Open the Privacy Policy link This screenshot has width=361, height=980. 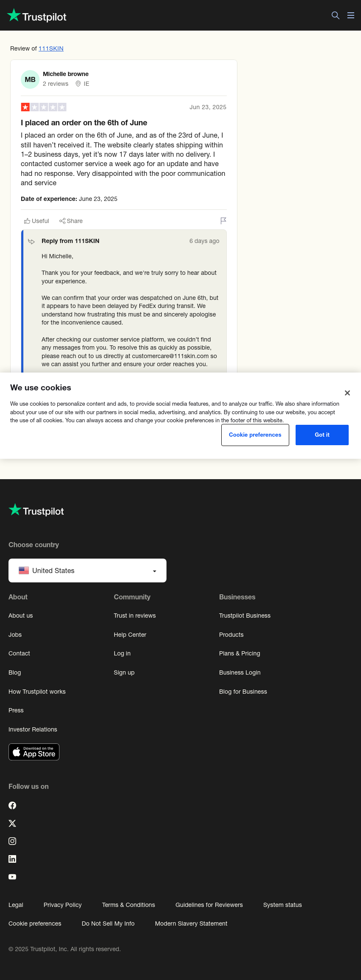click(x=62, y=905)
